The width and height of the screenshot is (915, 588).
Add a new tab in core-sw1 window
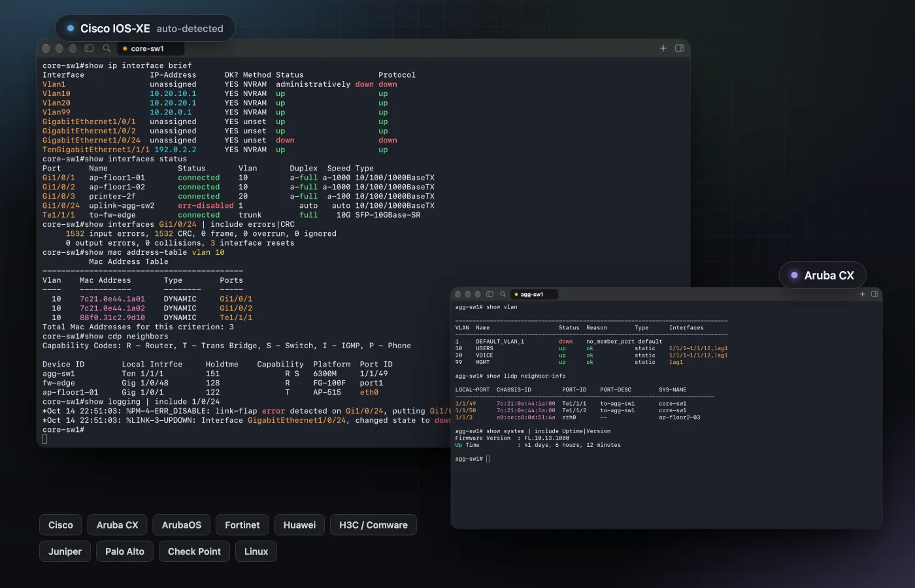pos(663,48)
